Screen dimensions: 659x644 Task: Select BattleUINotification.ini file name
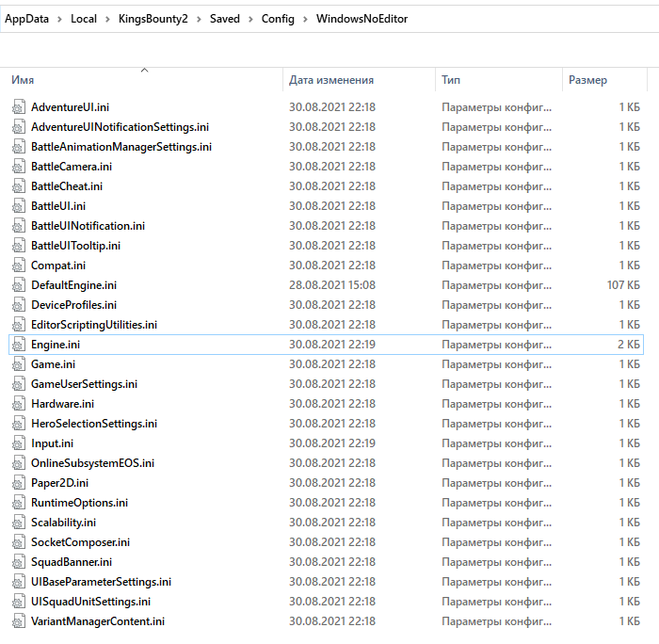(x=88, y=226)
